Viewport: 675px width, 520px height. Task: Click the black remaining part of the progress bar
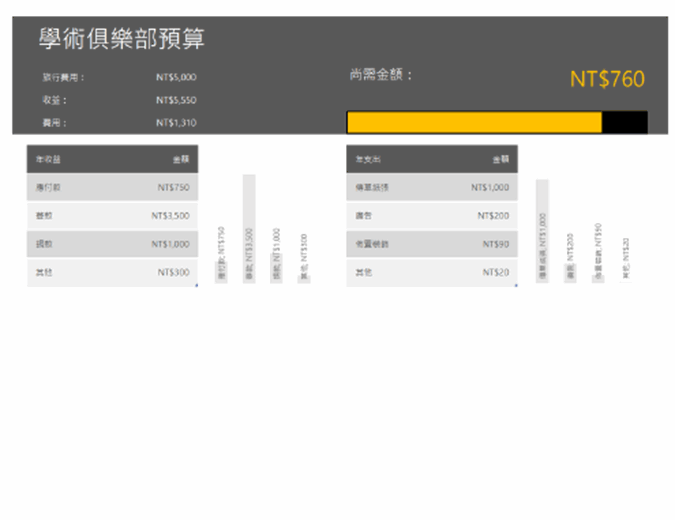point(624,123)
